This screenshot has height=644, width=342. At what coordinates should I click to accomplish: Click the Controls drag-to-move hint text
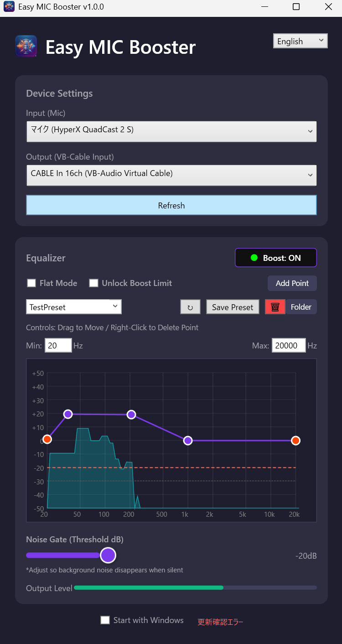point(112,327)
